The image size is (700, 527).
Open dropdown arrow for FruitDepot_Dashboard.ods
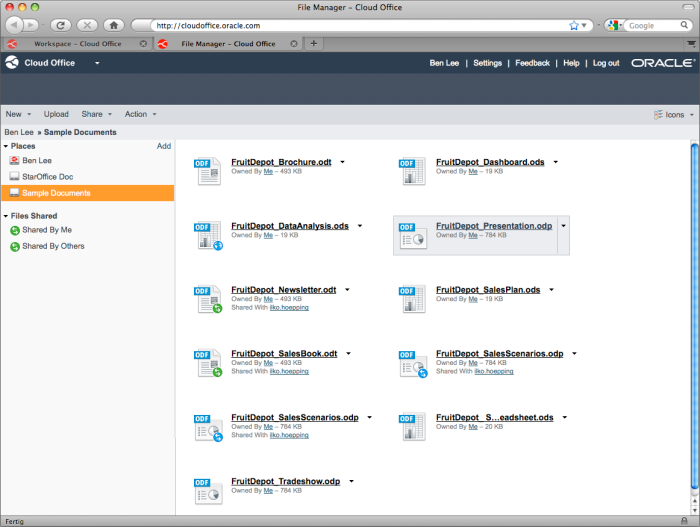click(x=556, y=162)
